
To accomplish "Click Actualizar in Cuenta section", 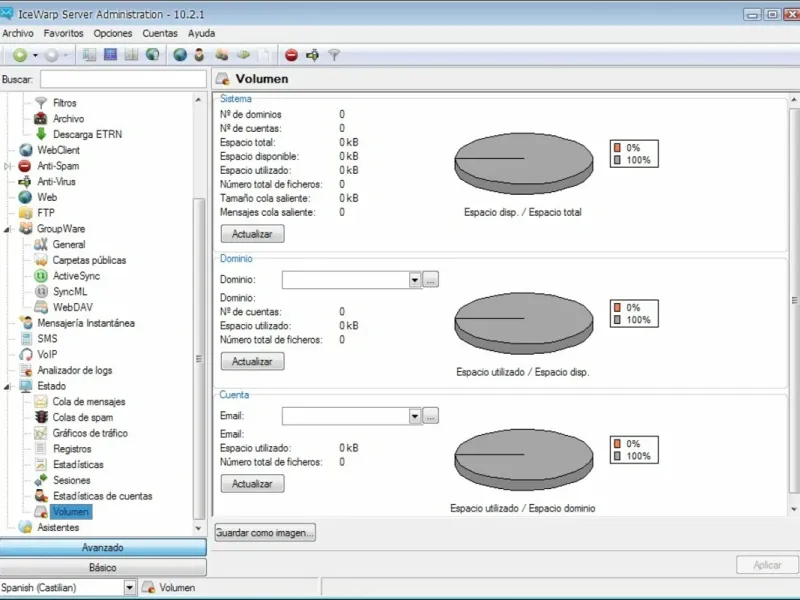I will pyautogui.click(x=253, y=484).
